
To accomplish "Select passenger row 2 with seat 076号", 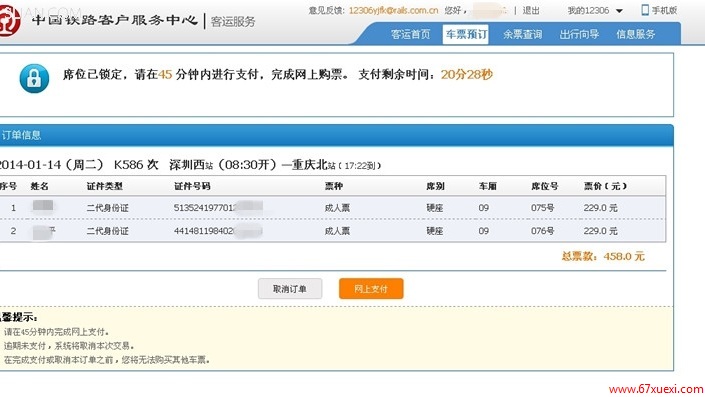I will pyautogui.click(x=332, y=231).
